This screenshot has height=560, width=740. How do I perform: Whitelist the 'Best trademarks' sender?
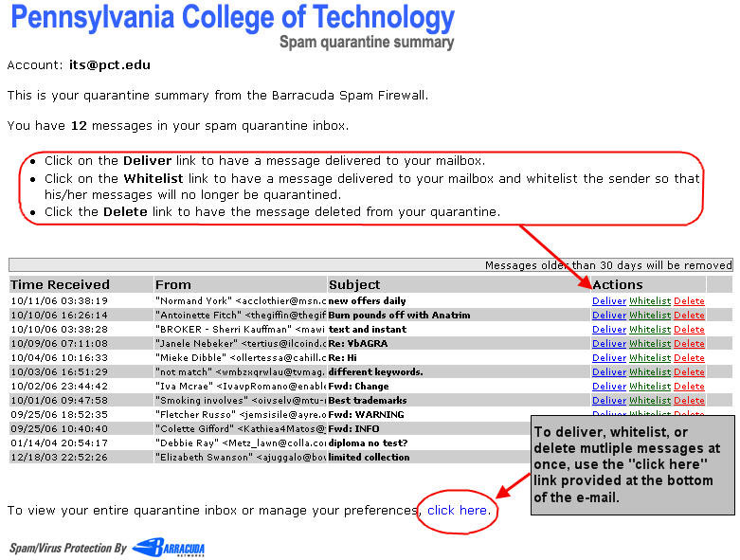pos(650,400)
